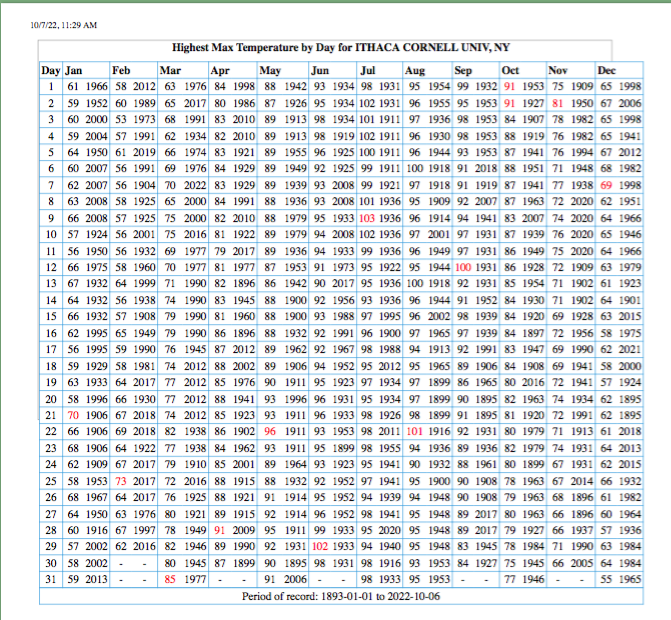Click year 1997 in Feb day 28
Screen dimensions: 671x620
(144, 531)
